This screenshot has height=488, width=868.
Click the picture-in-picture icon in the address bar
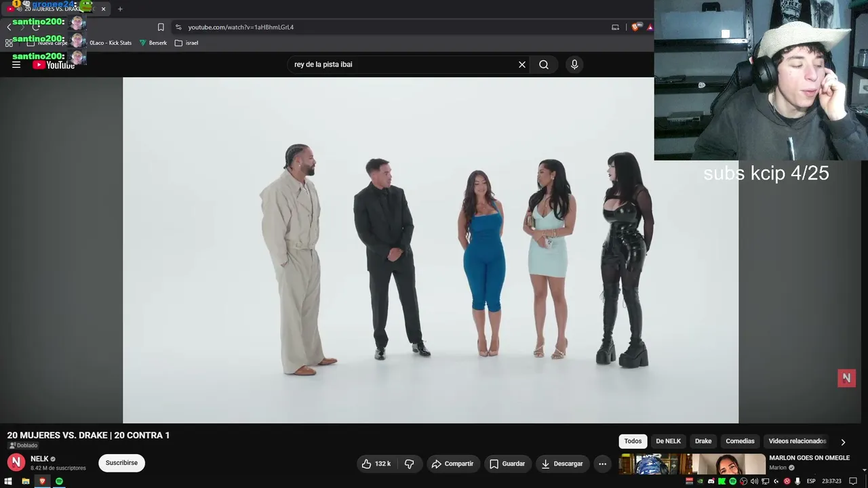[x=615, y=27]
